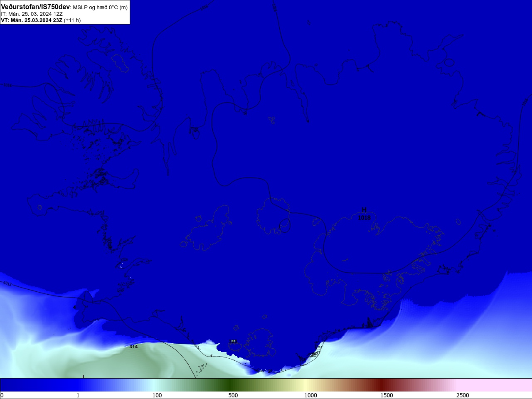This screenshot has width=532, height=399.
Task: Click the 'IT: Mán. 25. 03. 2024 12Z' line
Action: [32, 14]
